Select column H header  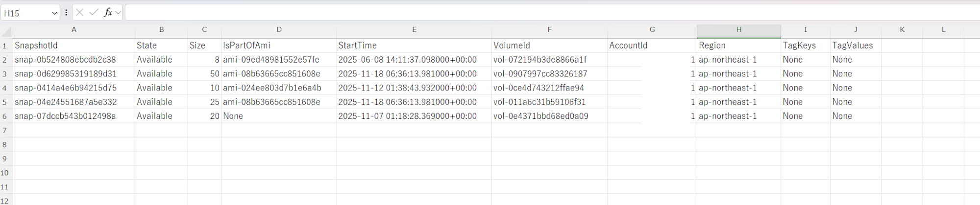[738, 30]
